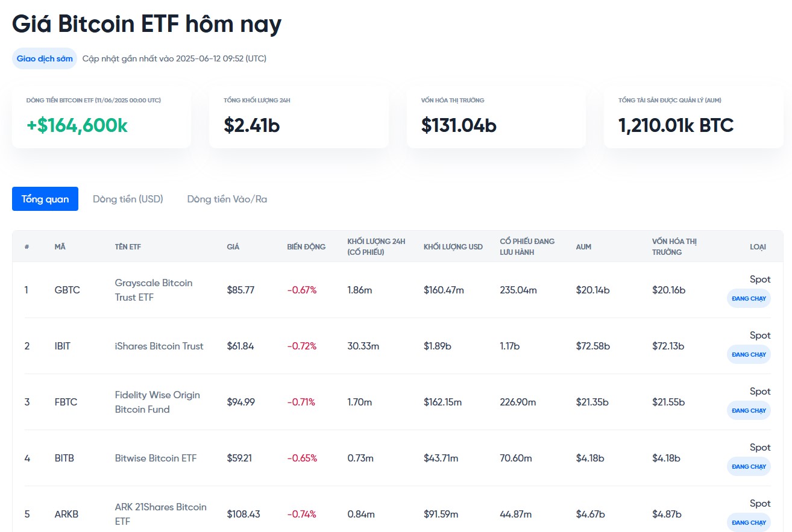Click KHỐI LƯỢNG 24H (CỔ PHIẾU) header
The width and height of the screenshot is (792, 532).
(376, 246)
